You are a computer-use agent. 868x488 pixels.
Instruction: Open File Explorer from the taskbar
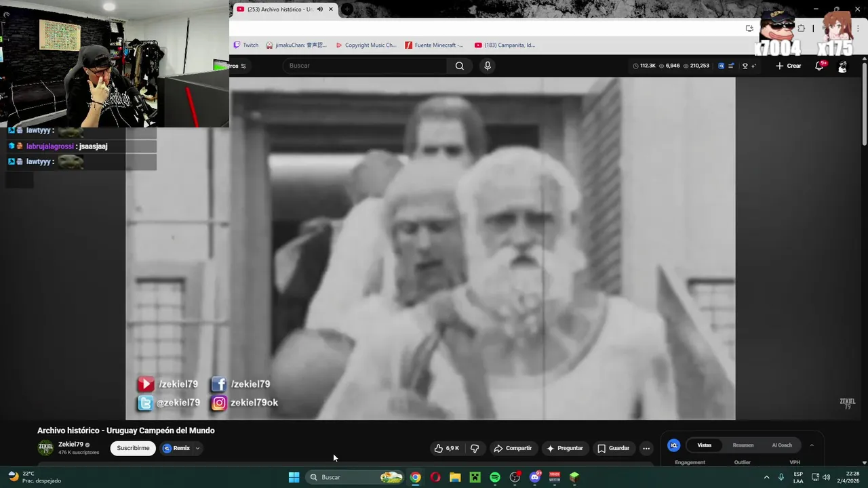point(455,477)
